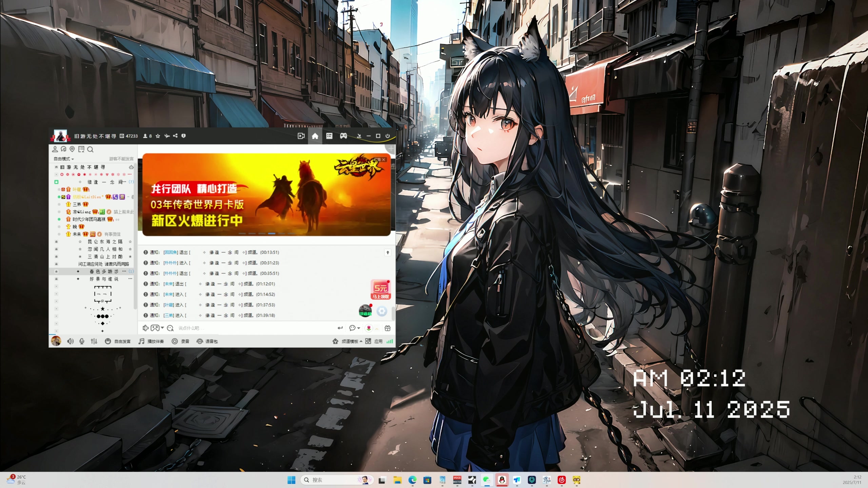This screenshot has height=488, width=868.
Task: Open the audio mixer sliders icon
Action: click(94, 341)
